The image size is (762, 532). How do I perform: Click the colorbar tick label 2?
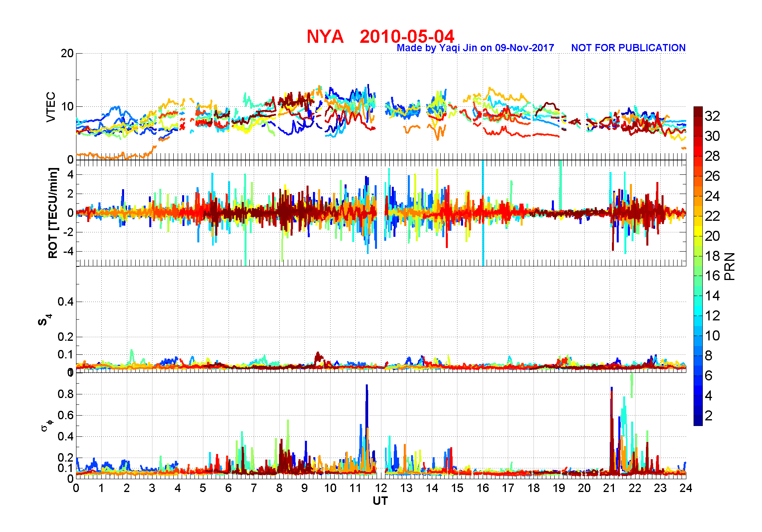[709, 416]
